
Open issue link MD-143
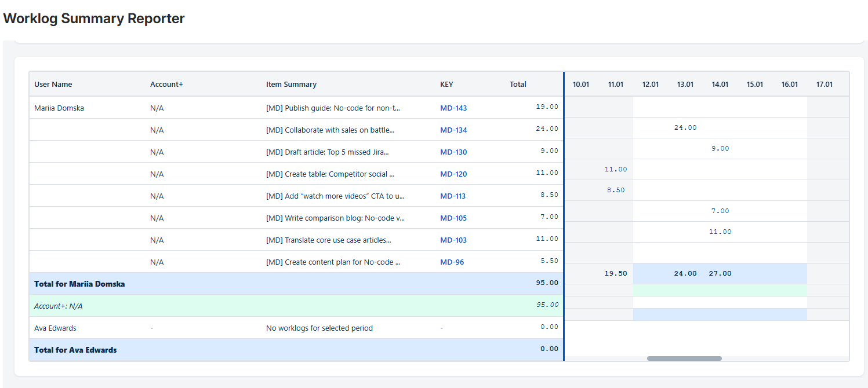pos(453,108)
